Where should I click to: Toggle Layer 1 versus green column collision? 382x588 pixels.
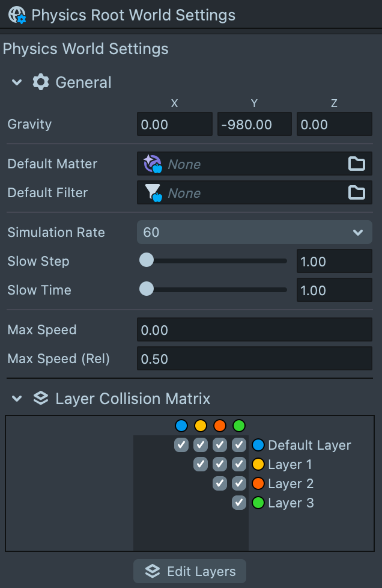239,464
